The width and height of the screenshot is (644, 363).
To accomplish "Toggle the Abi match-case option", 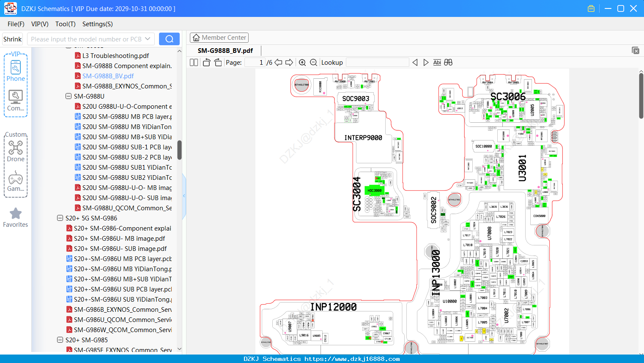I will [437, 62].
